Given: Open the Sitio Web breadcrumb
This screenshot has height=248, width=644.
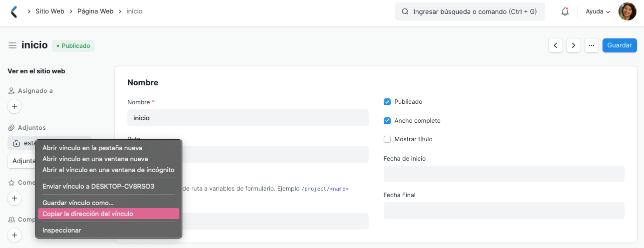Looking at the screenshot, I should (x=49, y=11).
